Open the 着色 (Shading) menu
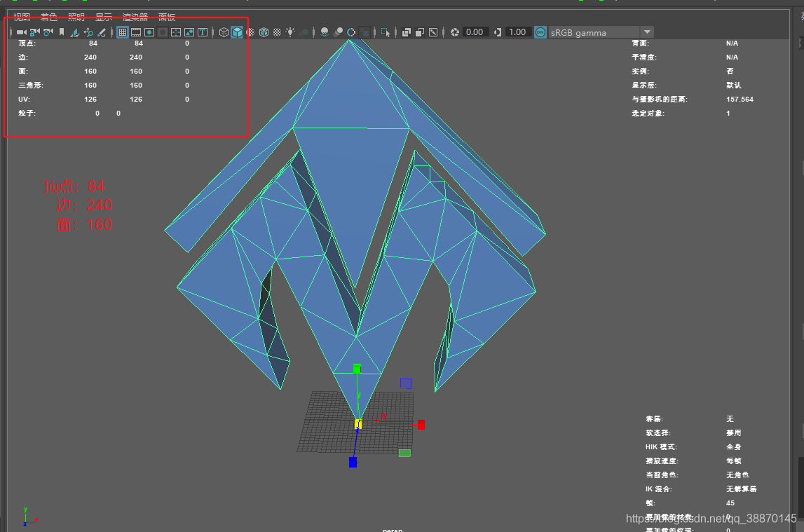Screen dimensions: 804x532 [49, 17]
